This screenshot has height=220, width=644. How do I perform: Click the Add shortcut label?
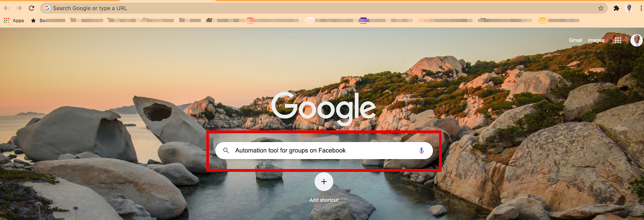[324, 200]
